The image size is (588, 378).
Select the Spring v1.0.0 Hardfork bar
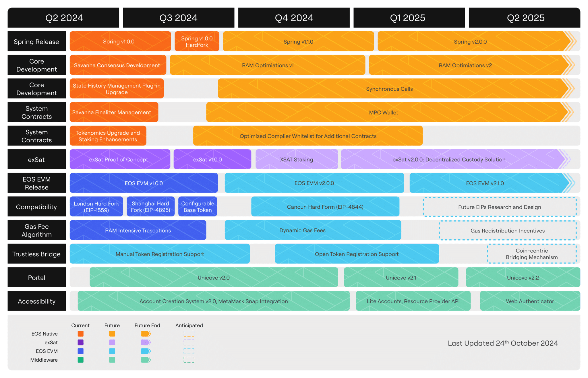pyautogui.click(x=197, y=42)
